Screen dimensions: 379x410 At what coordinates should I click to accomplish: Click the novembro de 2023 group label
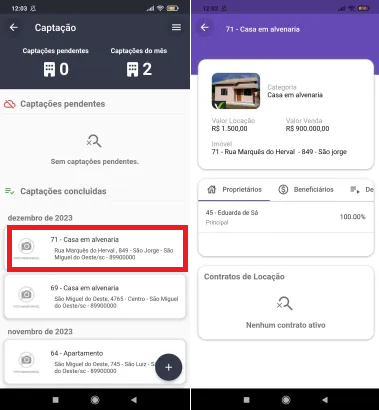[40, 332]
